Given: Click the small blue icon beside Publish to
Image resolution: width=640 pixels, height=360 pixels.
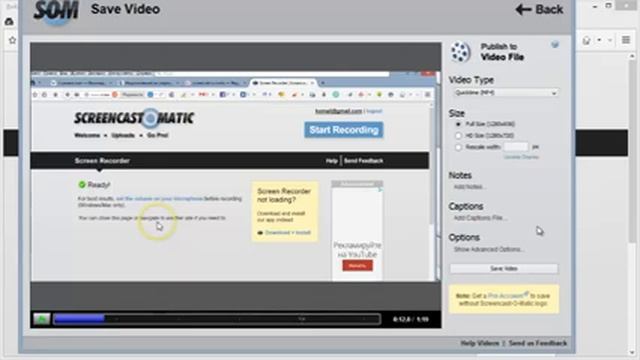Looking at the screenshot, I should [555, 44].
